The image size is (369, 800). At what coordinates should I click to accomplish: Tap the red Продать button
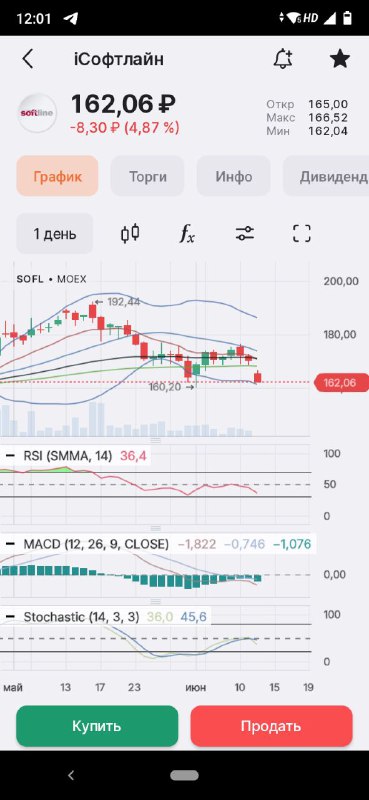coord(272,726)
